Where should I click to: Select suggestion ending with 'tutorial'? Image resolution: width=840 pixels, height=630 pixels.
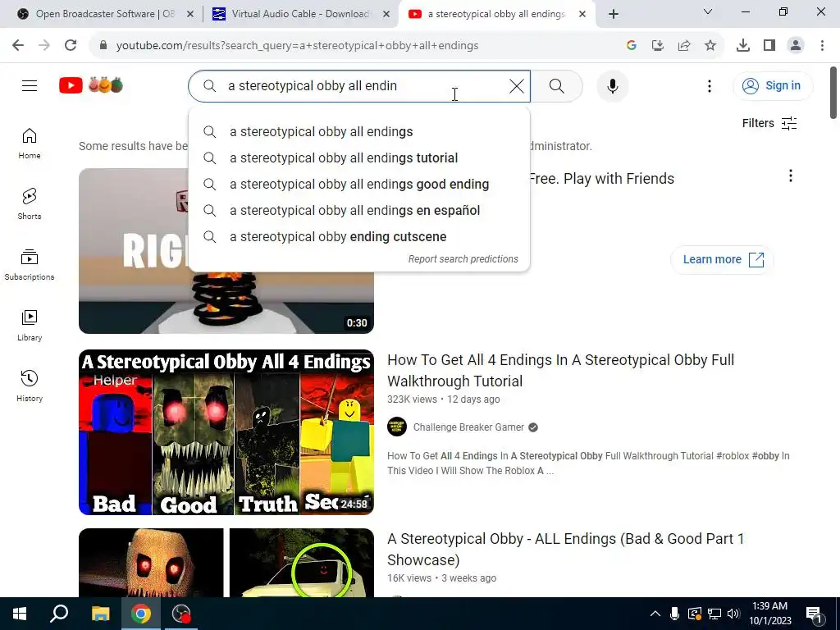359,158
